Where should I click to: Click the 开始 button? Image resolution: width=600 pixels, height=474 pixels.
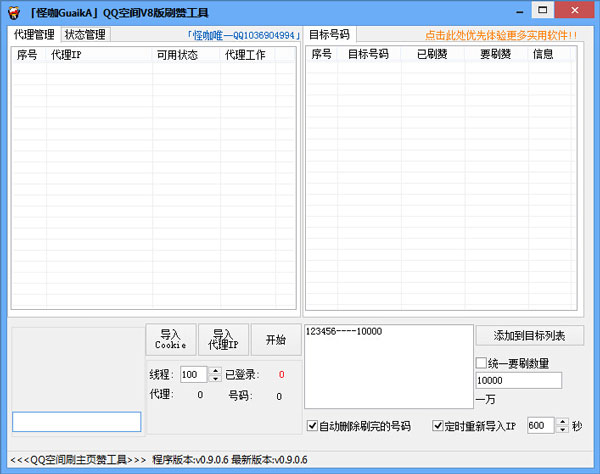276,339
